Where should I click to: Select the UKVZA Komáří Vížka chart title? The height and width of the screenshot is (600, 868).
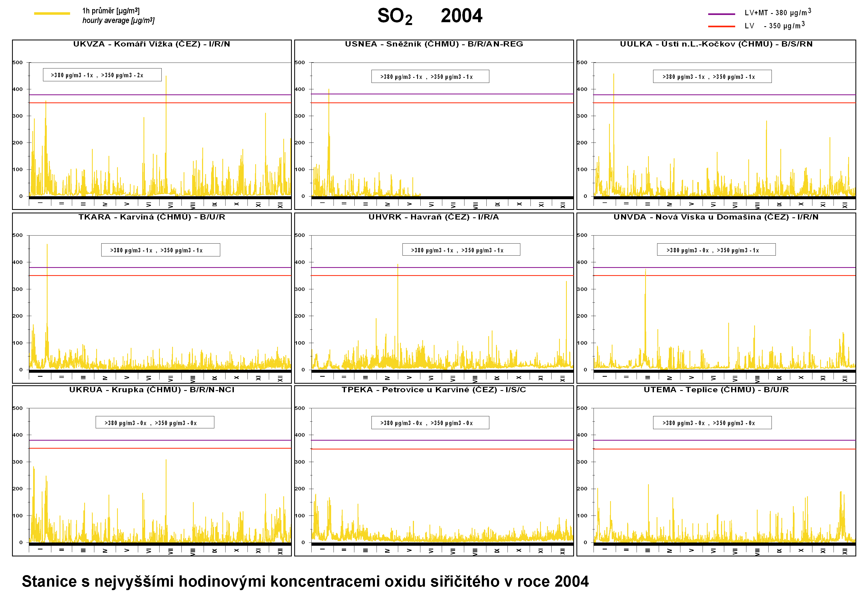click(x=152, y=44)
